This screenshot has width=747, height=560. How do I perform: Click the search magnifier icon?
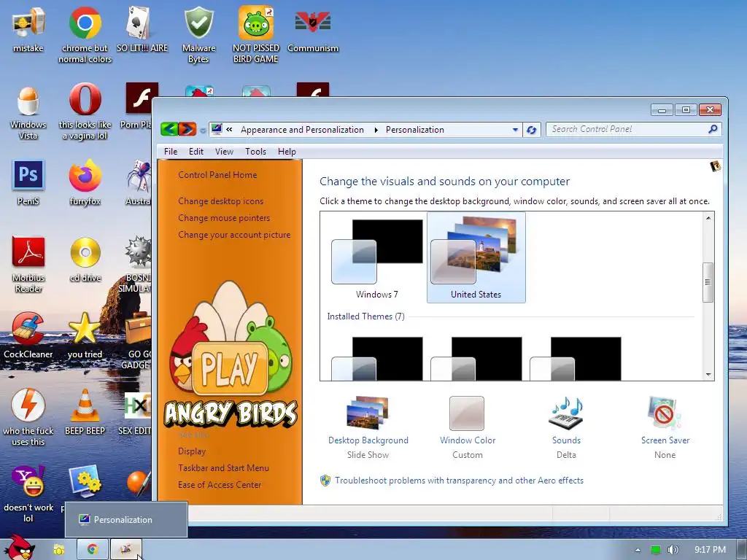click(x=713, y=129)
